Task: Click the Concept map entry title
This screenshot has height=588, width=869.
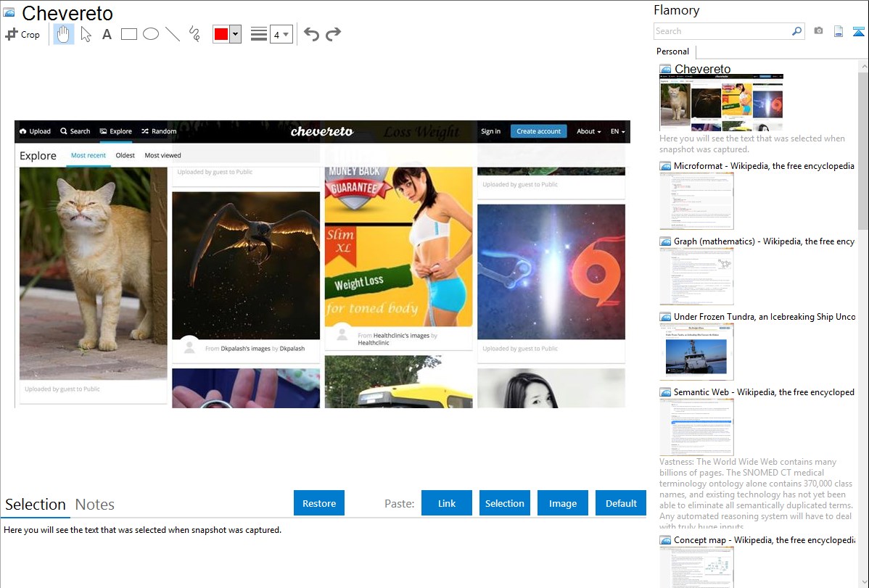Action: click(764, 539)
